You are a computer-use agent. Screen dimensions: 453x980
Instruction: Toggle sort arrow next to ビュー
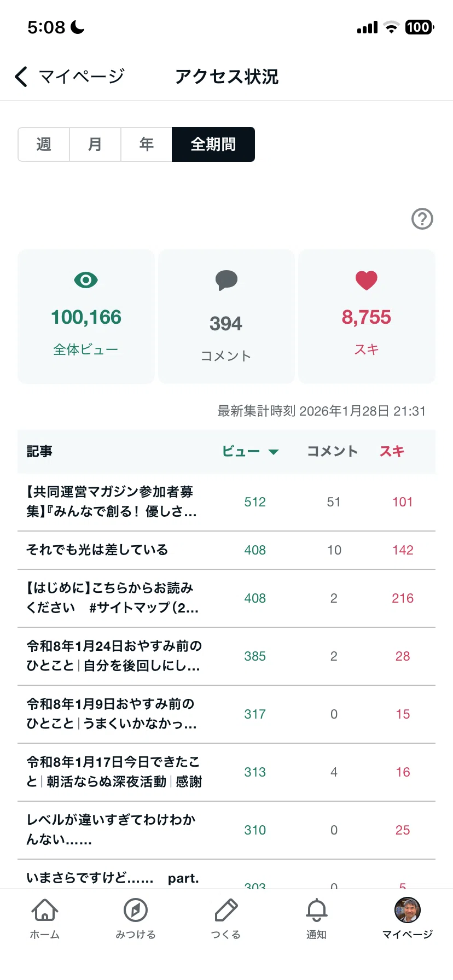[274, 452]
